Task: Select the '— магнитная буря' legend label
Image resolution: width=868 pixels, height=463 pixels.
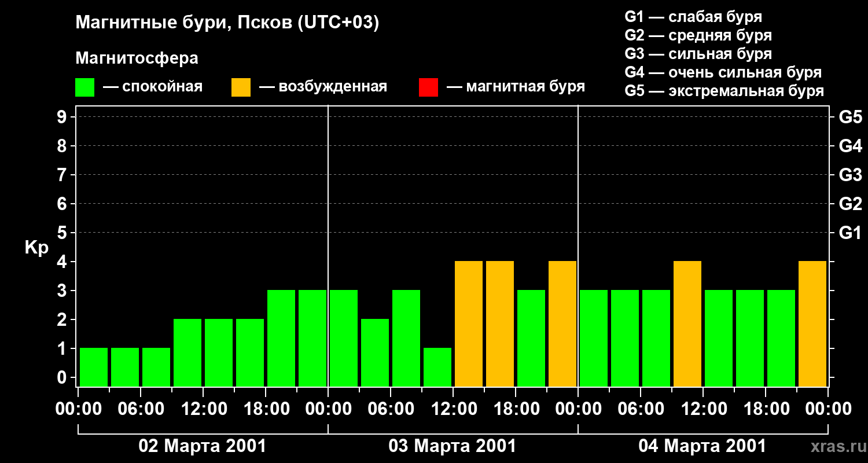Action: pyautogui.click(x=516, y=87)
